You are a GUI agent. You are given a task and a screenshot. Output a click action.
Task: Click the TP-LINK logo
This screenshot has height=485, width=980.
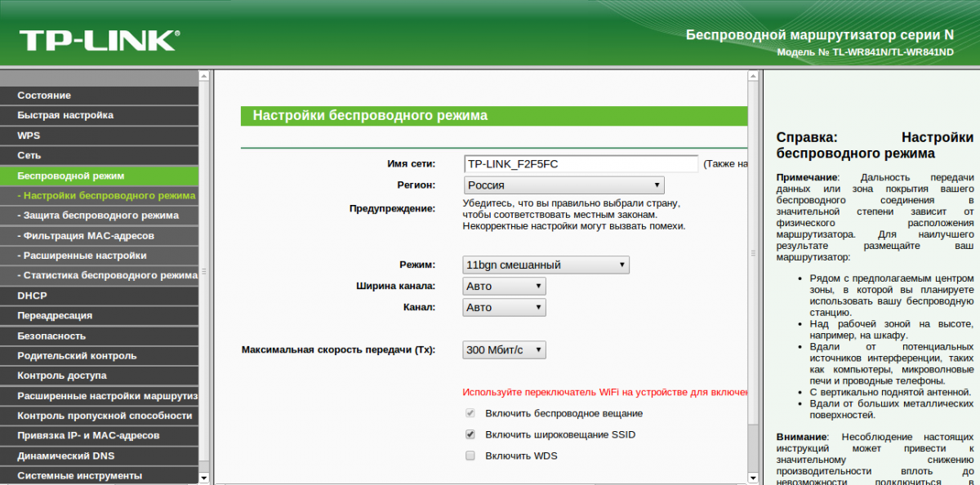(x=99, y=41)
